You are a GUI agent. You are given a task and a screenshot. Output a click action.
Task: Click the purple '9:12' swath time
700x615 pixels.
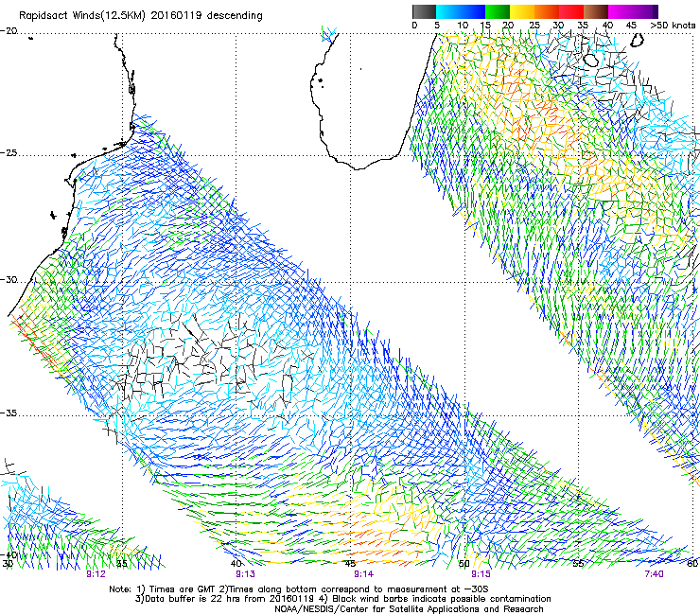[x=96, y=573]
